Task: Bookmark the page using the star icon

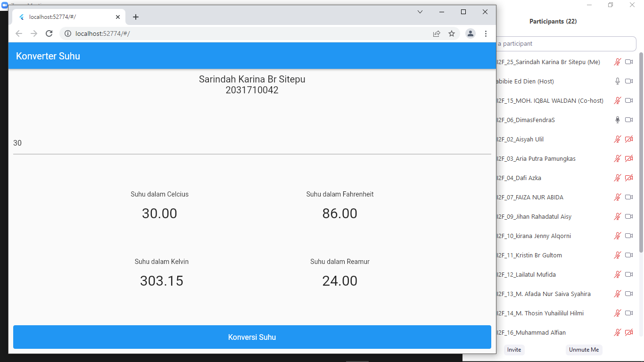Action: coord(452,33)
